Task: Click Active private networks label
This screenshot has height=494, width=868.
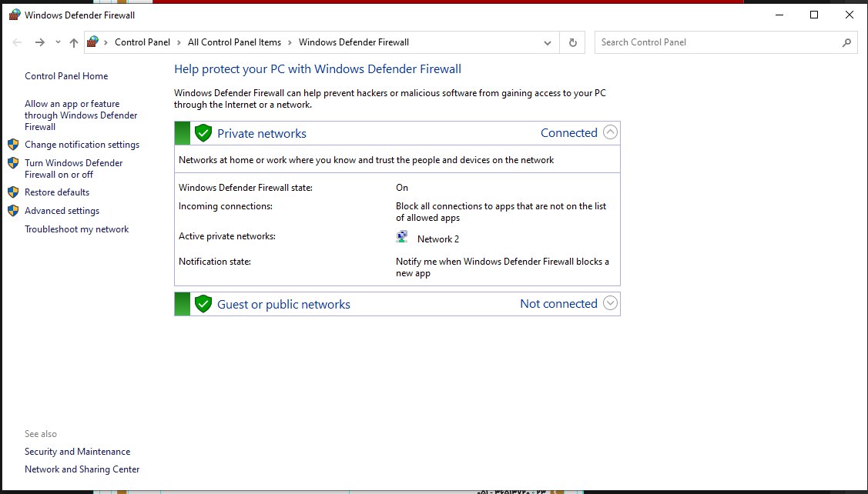Action: coord(227,236)
